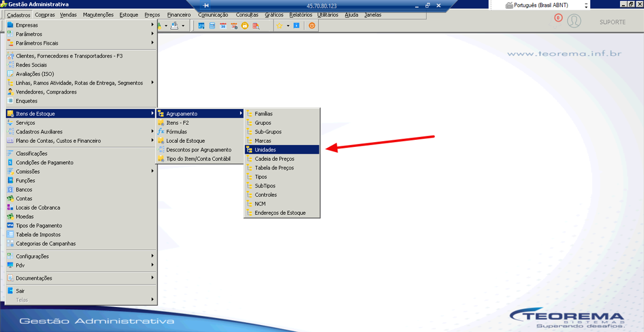Click the user profile avatar icon
The image size is (644, 332).
click(574, 21)
